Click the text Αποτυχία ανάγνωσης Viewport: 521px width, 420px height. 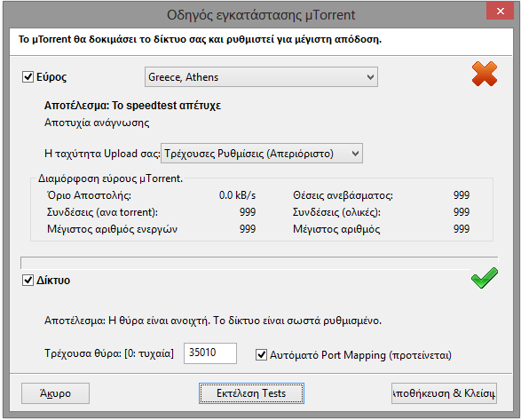(x=97, y=123)
